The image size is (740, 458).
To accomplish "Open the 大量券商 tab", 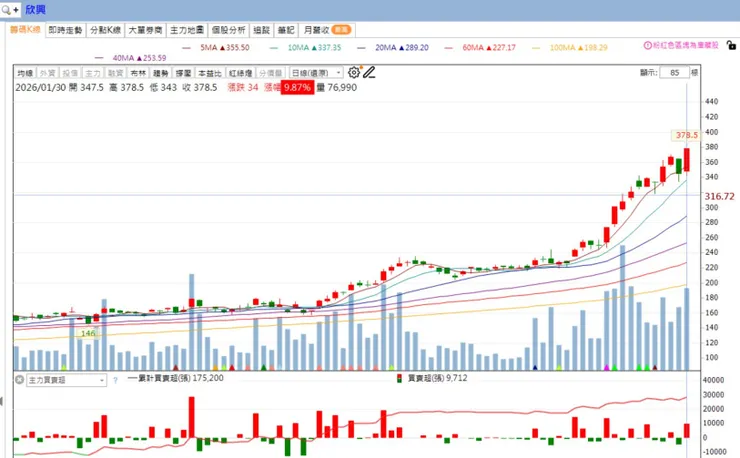I will point(145,30).
